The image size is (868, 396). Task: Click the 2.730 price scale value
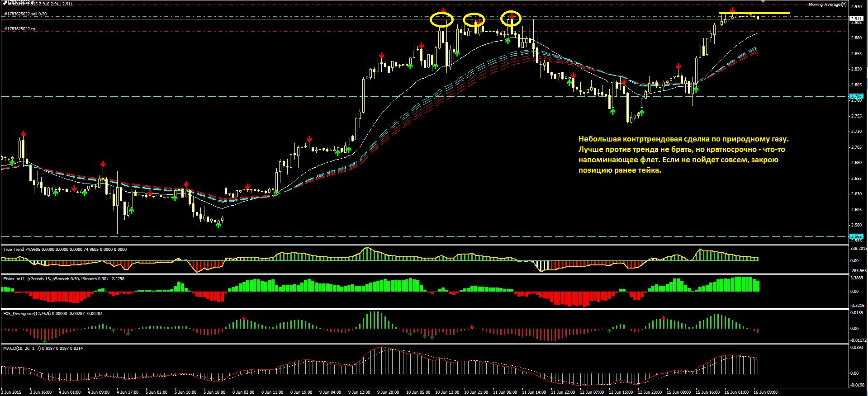point(856,132)
